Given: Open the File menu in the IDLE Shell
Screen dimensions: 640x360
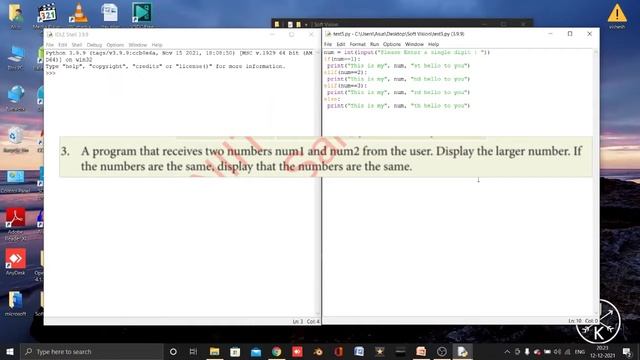Looking at the screenshot, I should coord(50,45).
